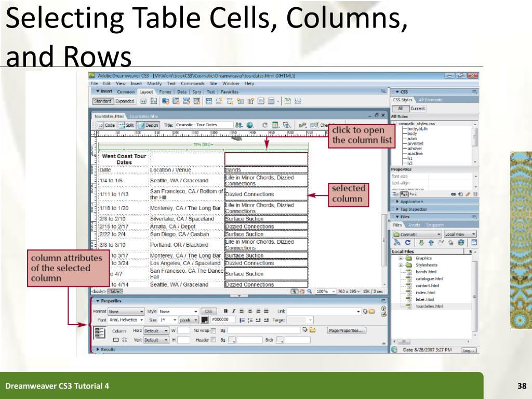Click the Expand Files panel icon

474,243
